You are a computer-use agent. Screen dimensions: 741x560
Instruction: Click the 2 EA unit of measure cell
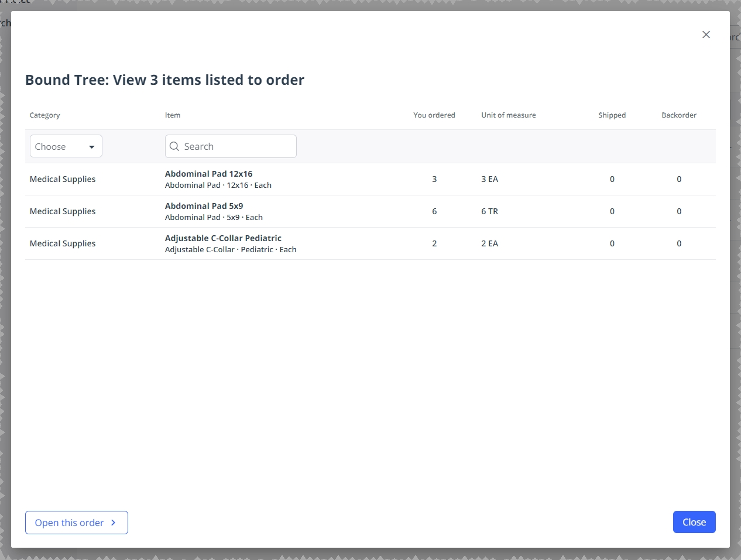(490, 243)
